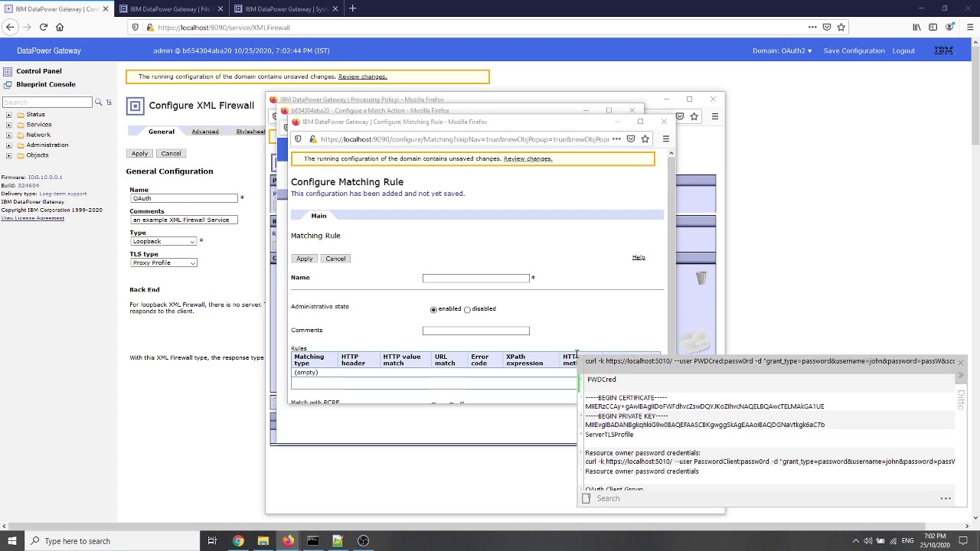Click the sidebar search magnifier icon
This screenshot has width=980, height=551.
point(98,102)
